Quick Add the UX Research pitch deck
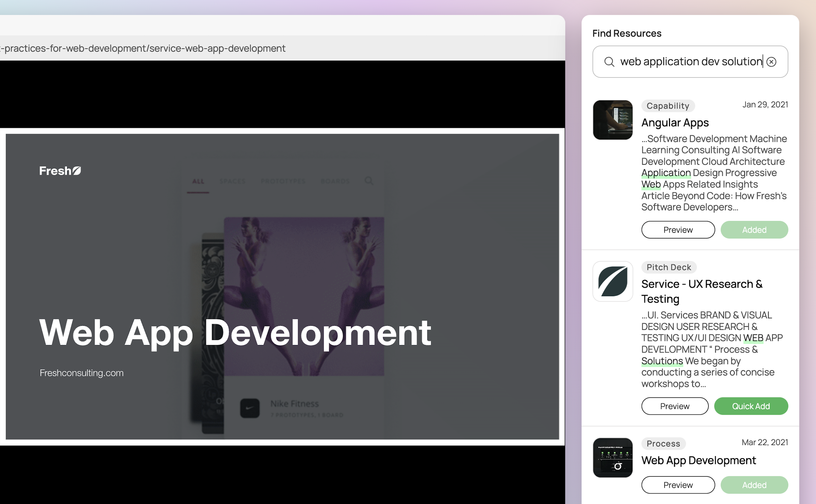This screenshot has height=504, width=816. tap(751, 406)
